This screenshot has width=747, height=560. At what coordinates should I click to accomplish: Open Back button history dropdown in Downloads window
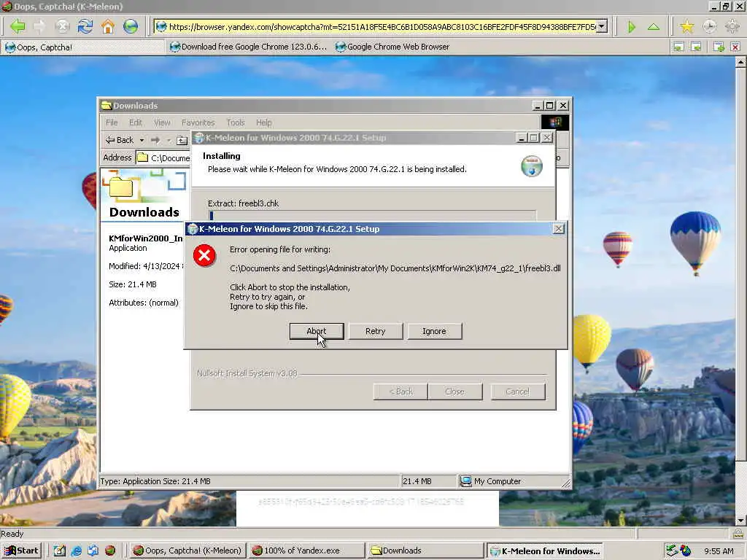click(142, 140)
